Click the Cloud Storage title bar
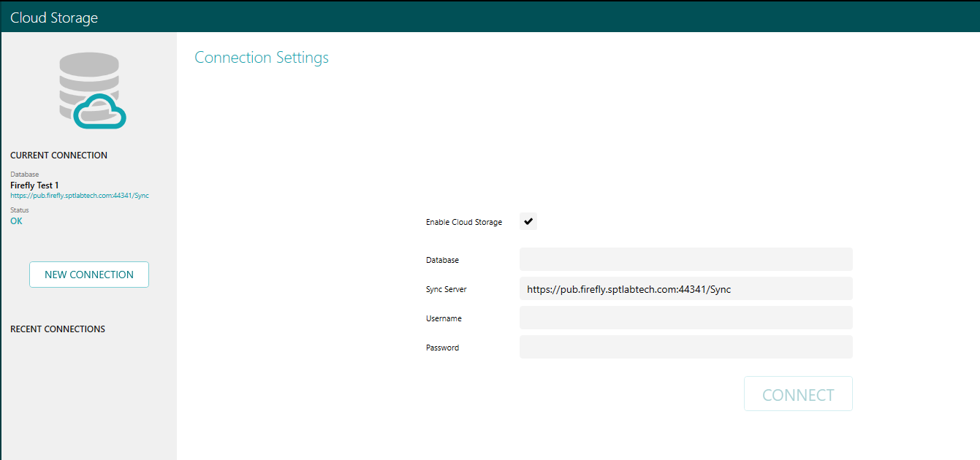This screenshot has width=980, height=460. [53, 16]
